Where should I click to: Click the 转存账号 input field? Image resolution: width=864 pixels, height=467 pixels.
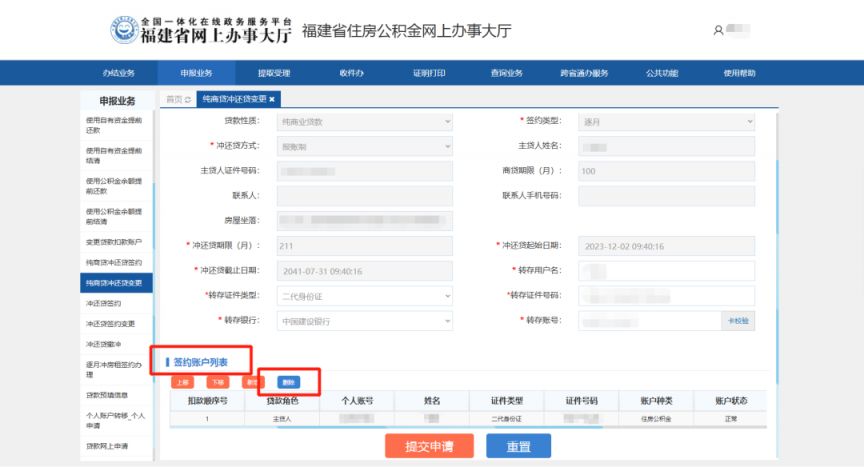tap(650, 321)
